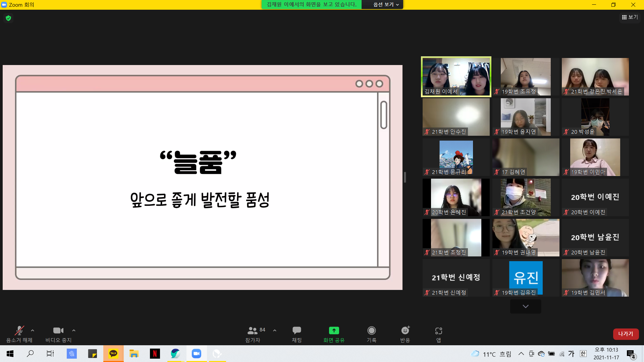Stop the video camera
Image resolution: width=644 pixels, height=362 pixels.
58,331
